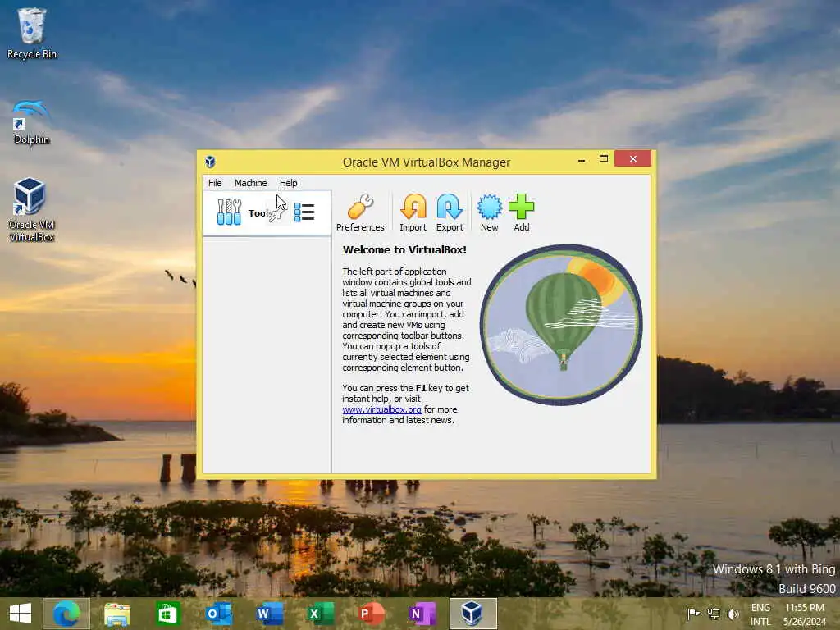Screen dimensions: 840x630
Task: Launch Excel from taskbar
Action: coord(321,614)
